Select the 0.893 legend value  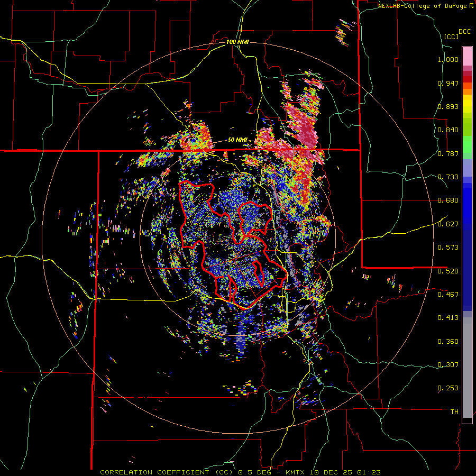(x=448, y=106)
